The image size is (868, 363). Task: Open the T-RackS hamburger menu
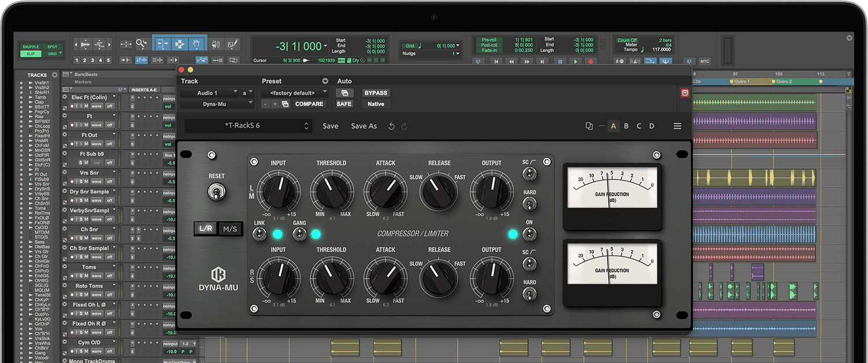(677, 126)
